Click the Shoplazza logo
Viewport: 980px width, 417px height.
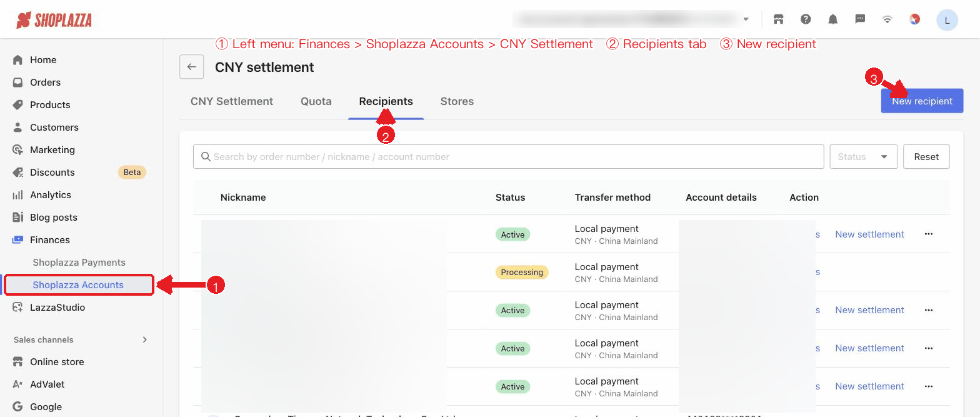[54, 20]
